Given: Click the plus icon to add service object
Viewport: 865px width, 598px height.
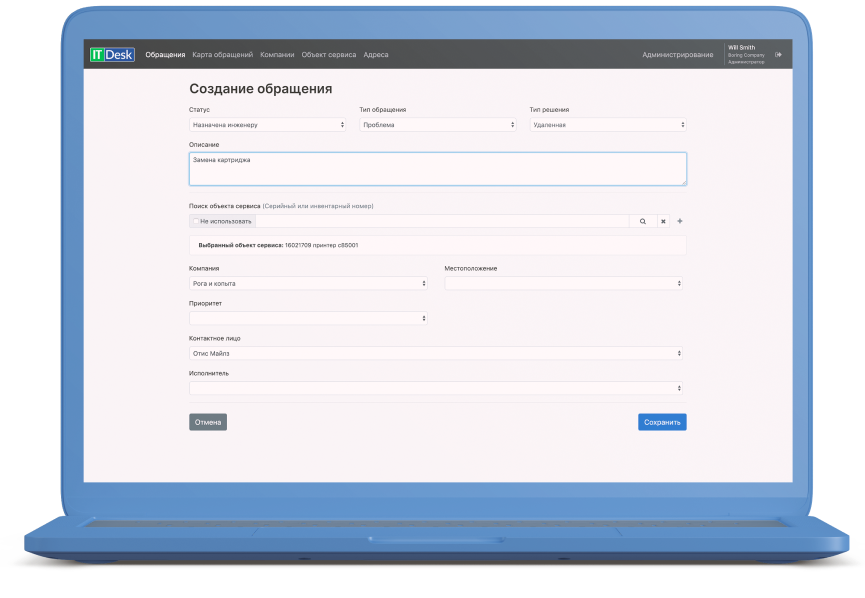Looking at the screenshot, I should pos(680,221).
